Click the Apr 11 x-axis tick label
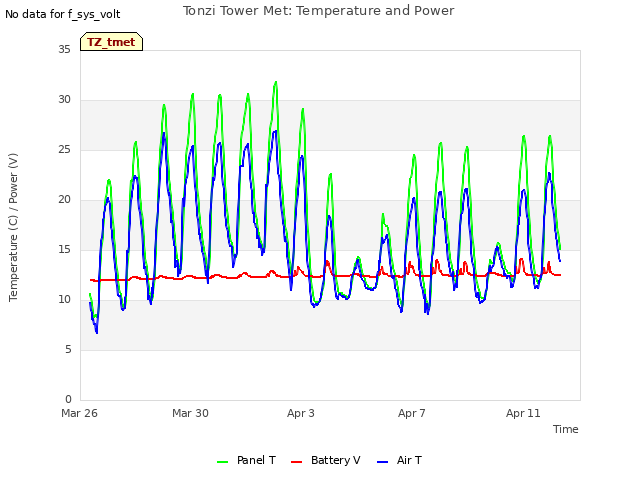Screen dimensions: 640x480 pyautogui.click(x=523, y=413)
